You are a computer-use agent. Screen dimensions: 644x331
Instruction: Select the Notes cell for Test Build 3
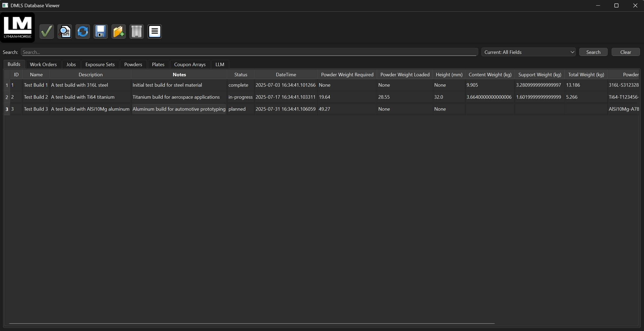tap(179, 109)
